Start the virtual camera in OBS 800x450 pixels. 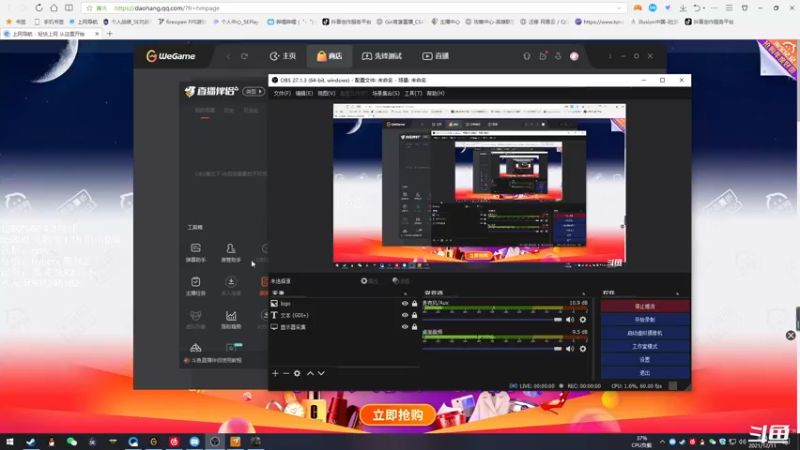tap(645, 333)
